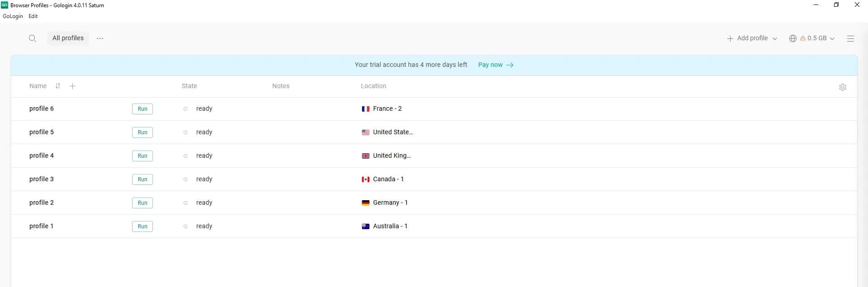868x287 pixels.
Task: Click the sort arrows beside Name
Action: pos(58,86)
